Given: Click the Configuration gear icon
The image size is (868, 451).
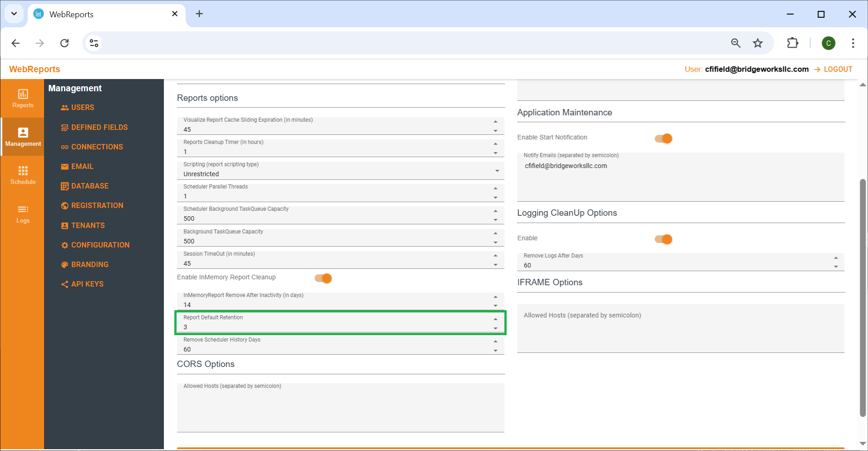Looking at the screenshot, I should coord(65,245).
